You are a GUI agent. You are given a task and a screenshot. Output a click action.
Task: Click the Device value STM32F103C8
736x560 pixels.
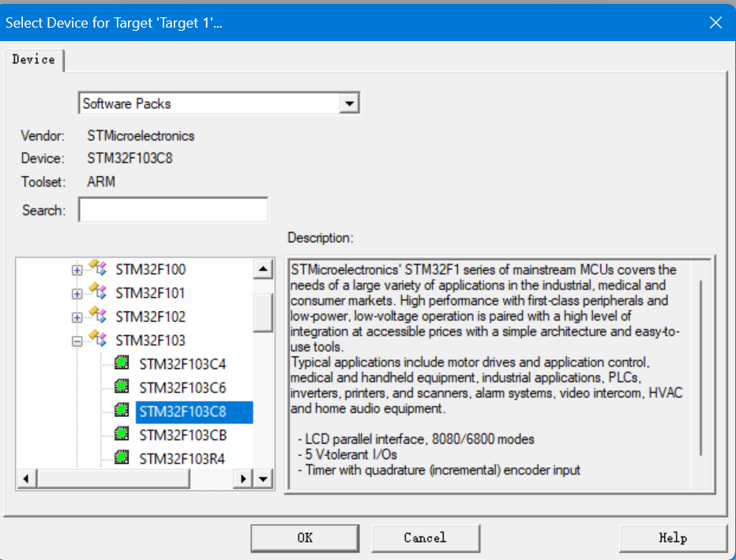130,158
